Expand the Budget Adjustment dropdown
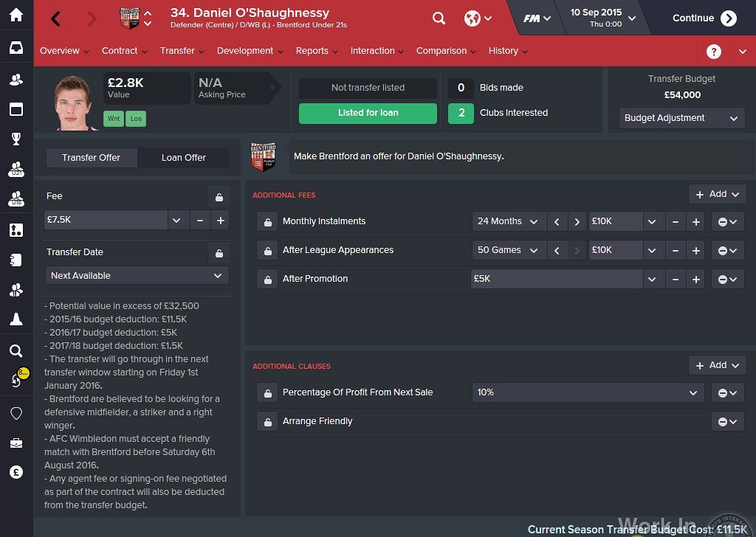 [681, 118]
